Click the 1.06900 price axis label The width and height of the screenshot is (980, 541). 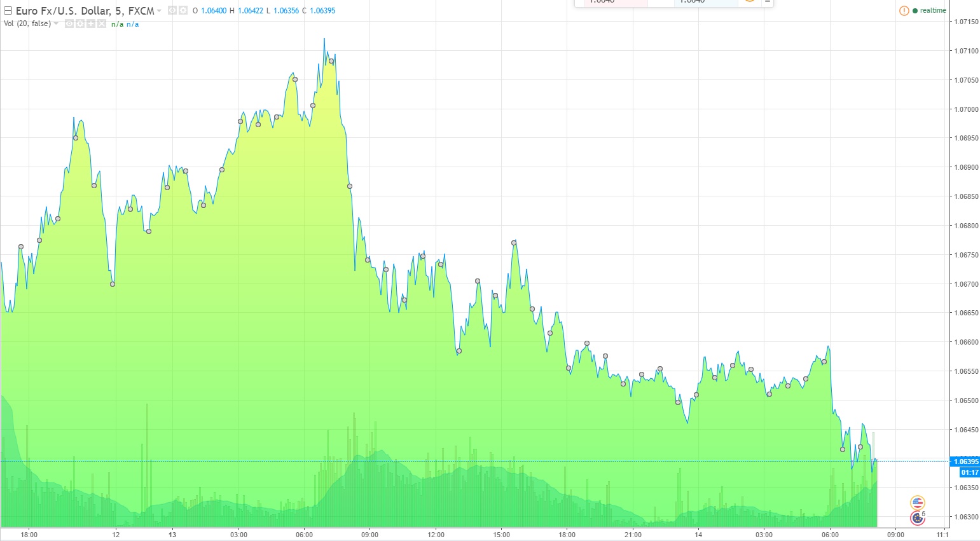966,167
